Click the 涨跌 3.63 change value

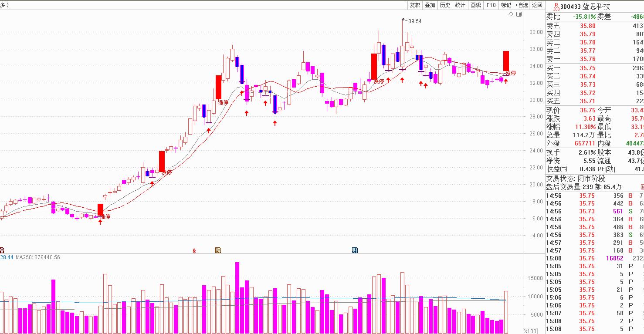(x=590, y=118)
